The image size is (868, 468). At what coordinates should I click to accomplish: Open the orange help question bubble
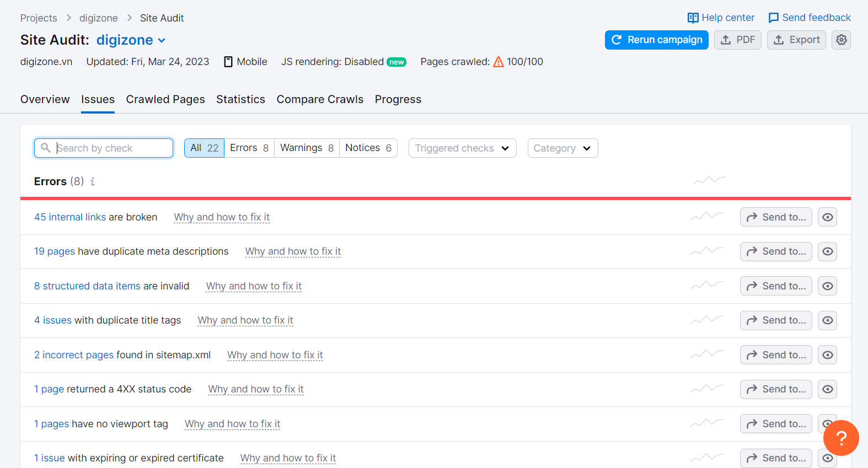tap(841, 438)
